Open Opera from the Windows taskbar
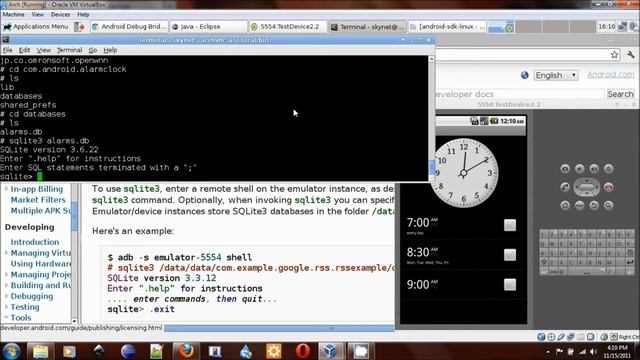Screen dimensions: 640x360 [x=302, y=351]
